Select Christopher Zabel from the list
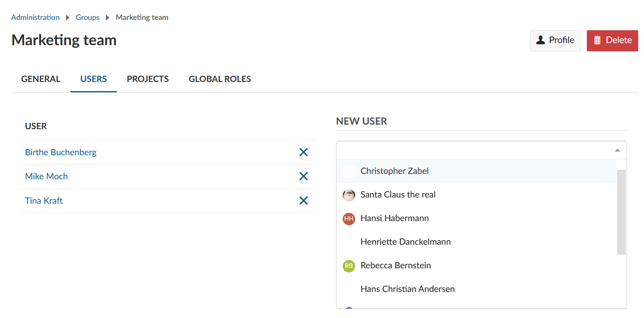The image size is (644, 318). 395,171
